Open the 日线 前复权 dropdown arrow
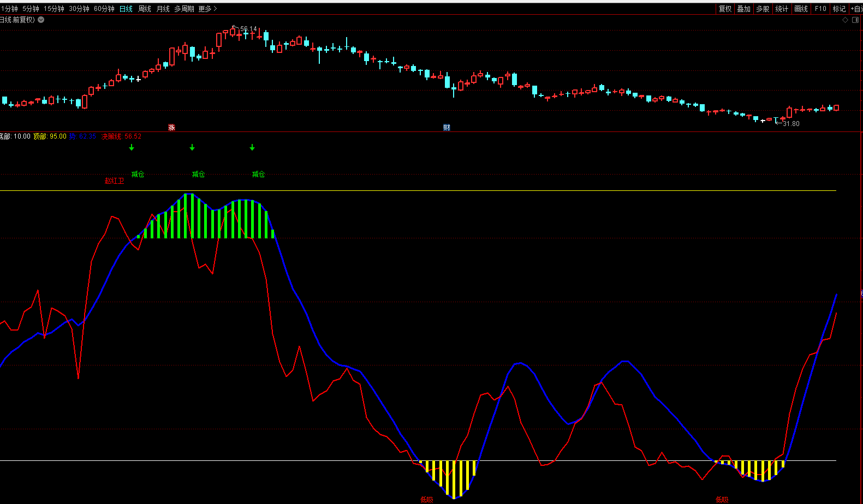Screen dimensions: 863x504 [x=41, y=20]
